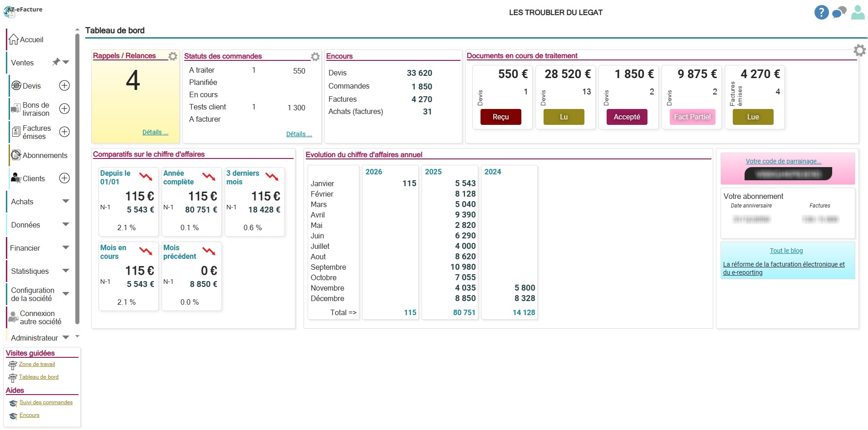The height and width of the screenshot is (430, 868).
Task: Select the Devis icon in sidebar
Action: coord(15,85)
